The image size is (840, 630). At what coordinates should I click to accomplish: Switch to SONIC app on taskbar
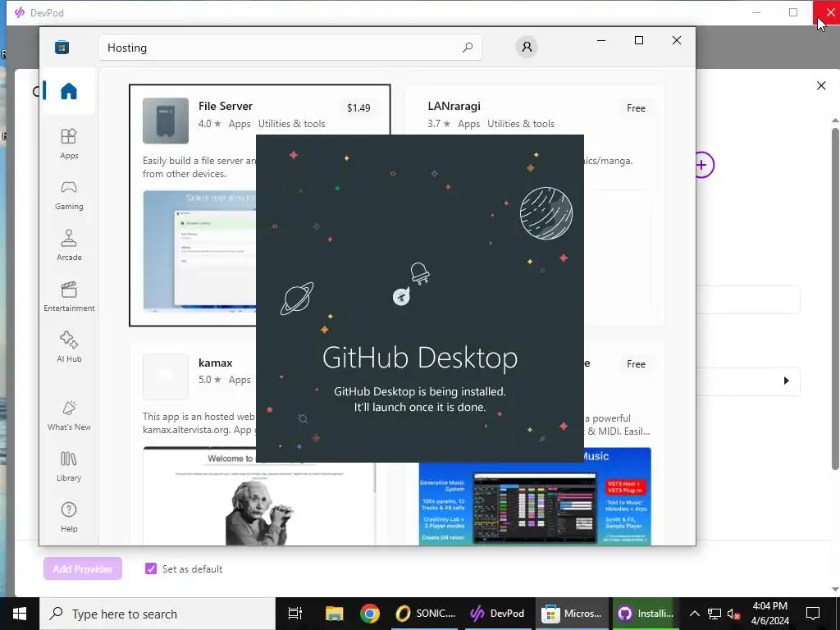click(x=425, y=614)
